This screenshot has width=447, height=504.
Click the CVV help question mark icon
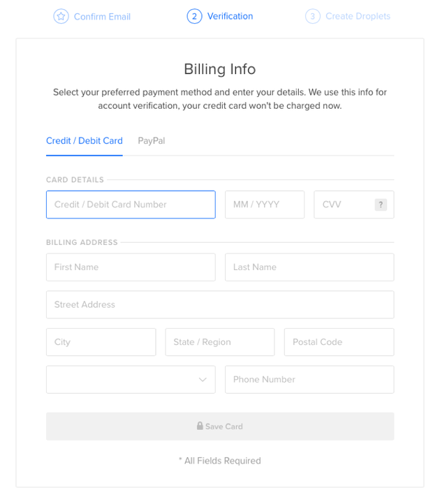point(381,205)
